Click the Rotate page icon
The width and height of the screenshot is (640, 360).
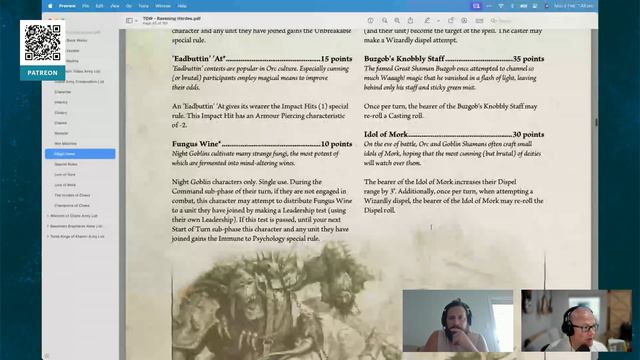pyautogui.click(x=451, y=20)
